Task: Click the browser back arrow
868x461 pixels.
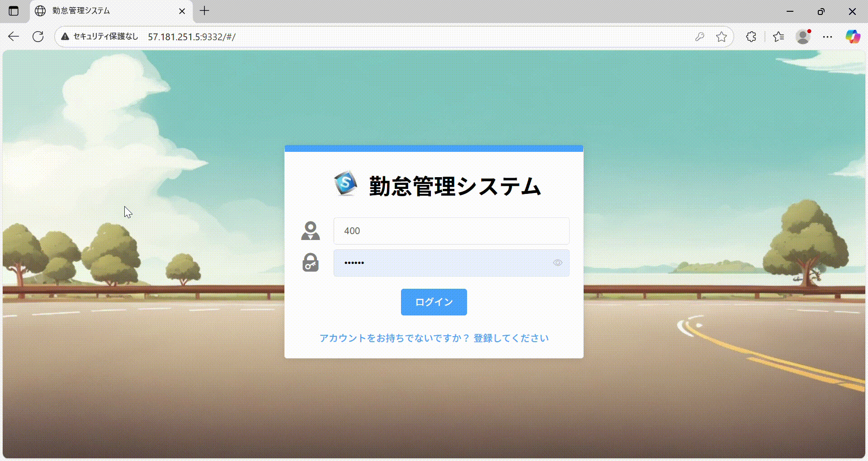Action: point(14,37)
